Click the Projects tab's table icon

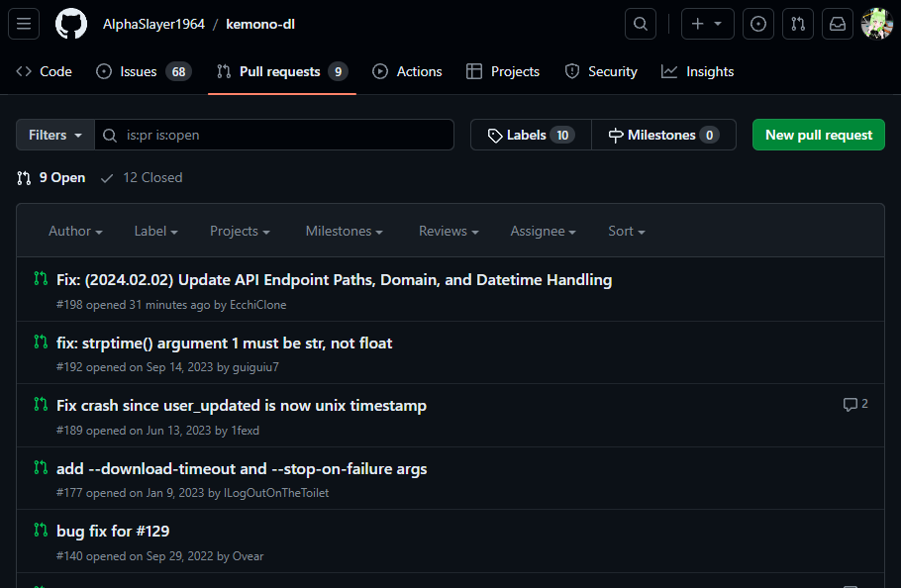474,72
